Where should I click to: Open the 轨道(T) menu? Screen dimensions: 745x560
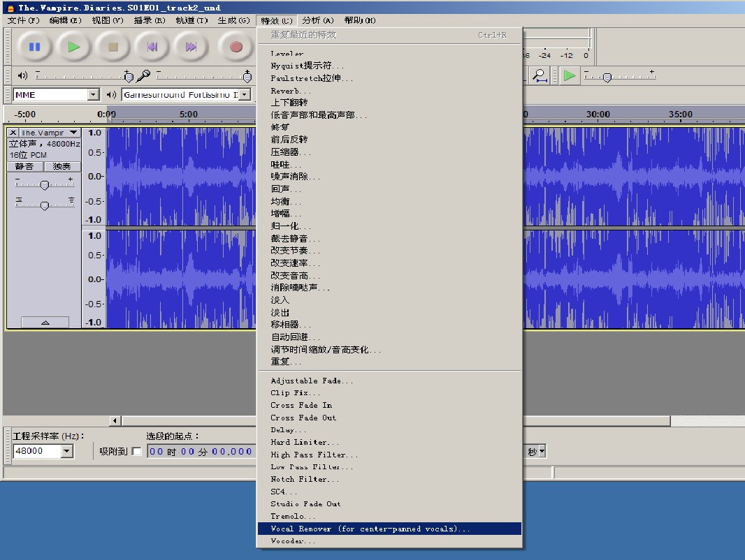pyautogui.click(x=191, y=20)
